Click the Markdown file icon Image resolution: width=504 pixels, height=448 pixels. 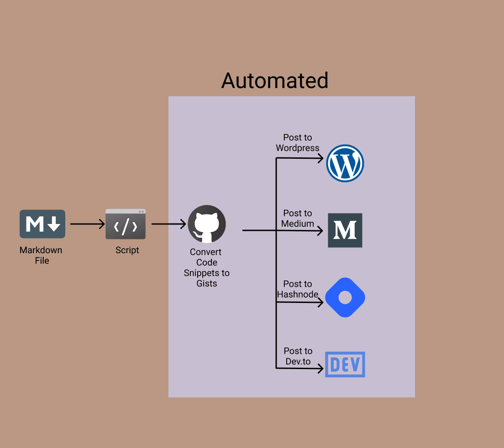click(x=42, y=224)
